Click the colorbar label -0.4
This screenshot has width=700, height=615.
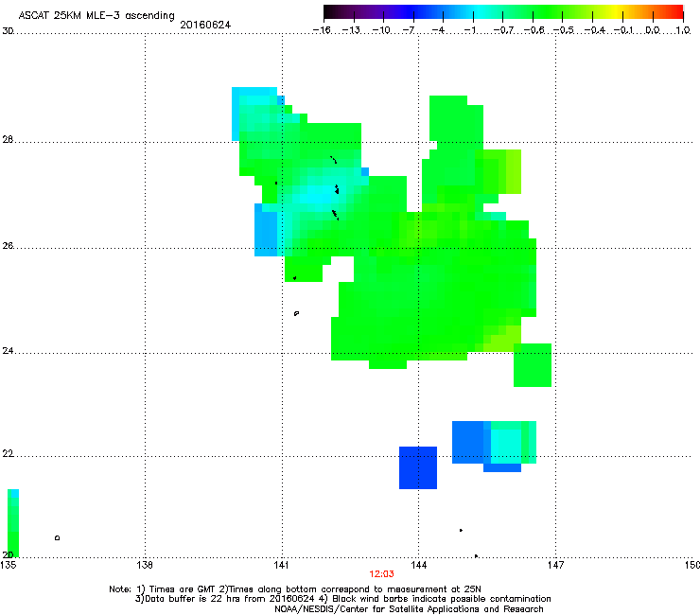pyautogui.click(x=595, y=30)
